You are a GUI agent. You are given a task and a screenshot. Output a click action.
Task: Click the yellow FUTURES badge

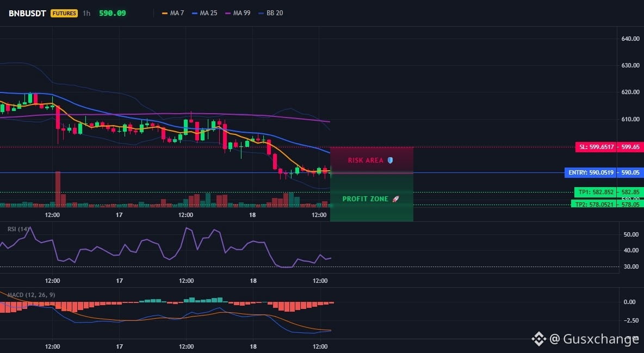(x=64, y=13)
